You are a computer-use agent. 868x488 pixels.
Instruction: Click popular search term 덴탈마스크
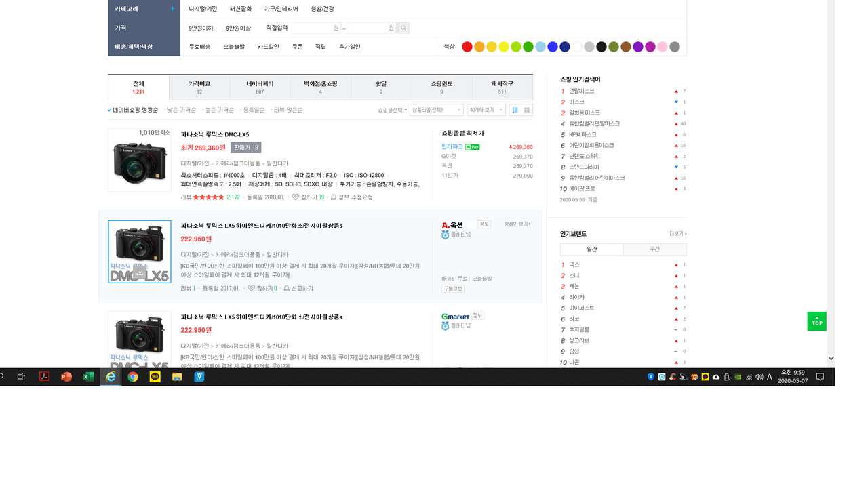(582, 91)
